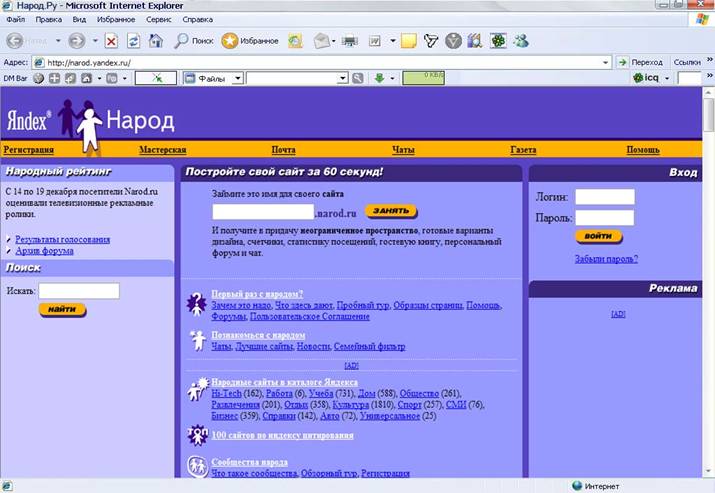Open the Газета nav link
This screenshot has width=715, height=493.
pyautogui.click(x=523, y=150)
